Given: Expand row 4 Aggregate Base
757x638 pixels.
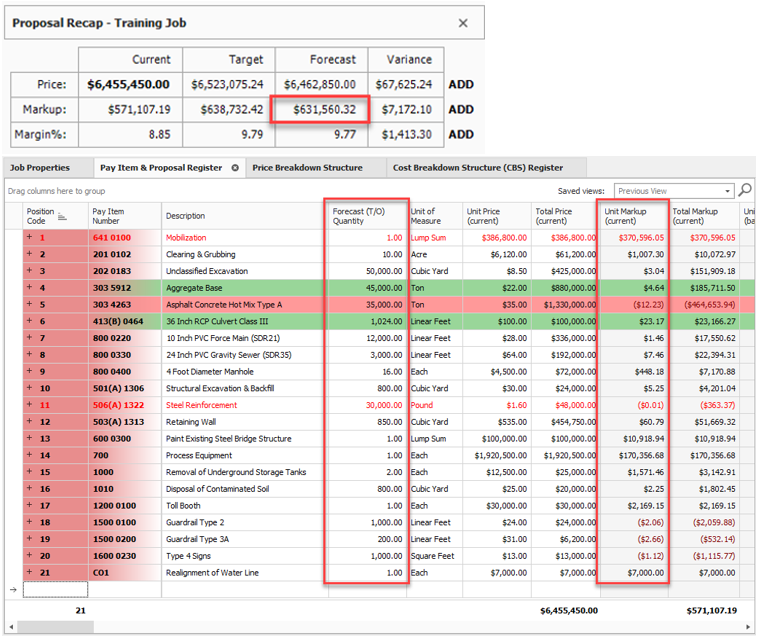Looking at the screenshot, I should 30,288.
